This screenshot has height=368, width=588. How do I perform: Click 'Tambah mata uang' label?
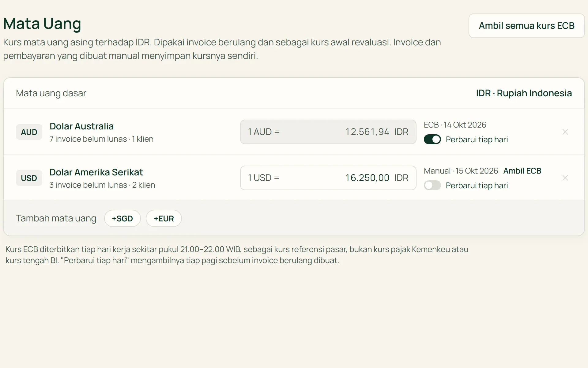(x=56, y=218)
